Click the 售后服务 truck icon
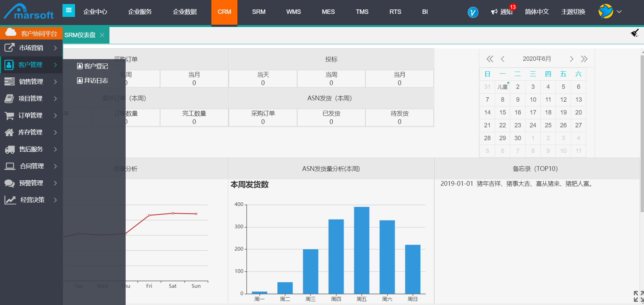The width and height of the screenshot is (644, 305). tap(10, 149)
